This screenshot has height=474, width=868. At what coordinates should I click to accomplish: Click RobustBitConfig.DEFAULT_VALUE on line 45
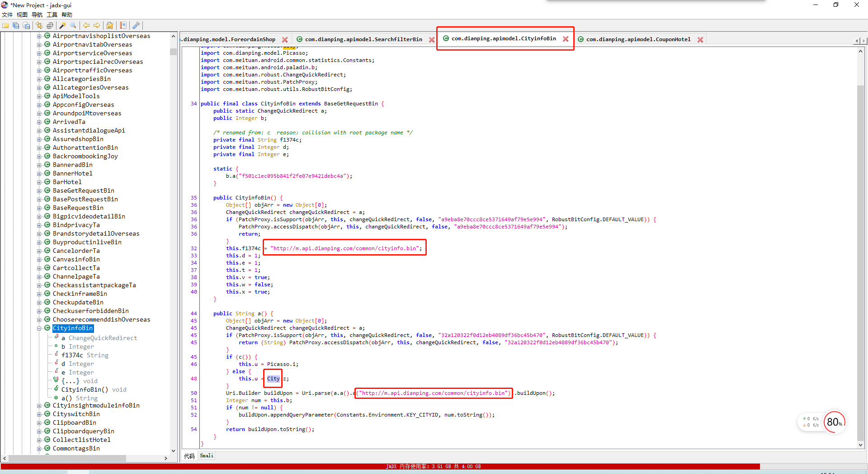tap(599, 335)
